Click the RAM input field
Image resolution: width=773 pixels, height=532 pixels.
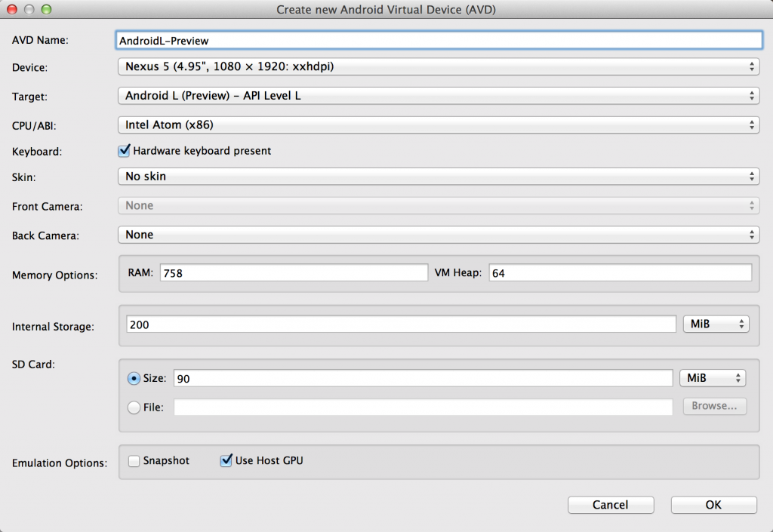(x=294, y=273)
